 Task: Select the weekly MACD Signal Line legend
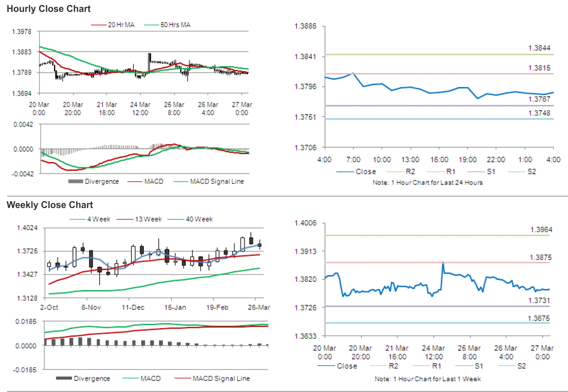pyautogui.click(x=212, y=378)
